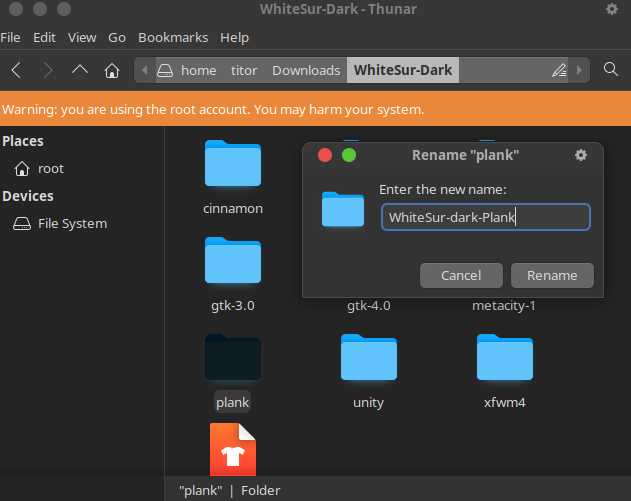Click the gtk-4.0 folder label
631x501 pixels.
click(369, 306)
